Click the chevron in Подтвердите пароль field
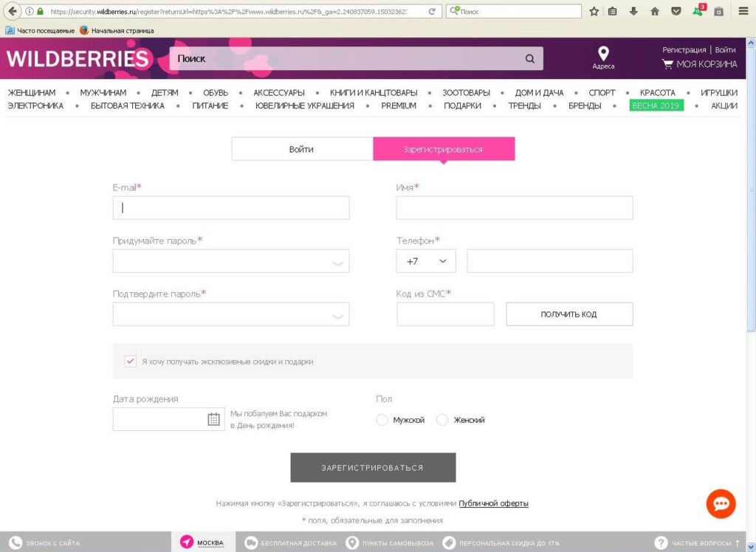 pyautogui.click(x=337, y=316)
